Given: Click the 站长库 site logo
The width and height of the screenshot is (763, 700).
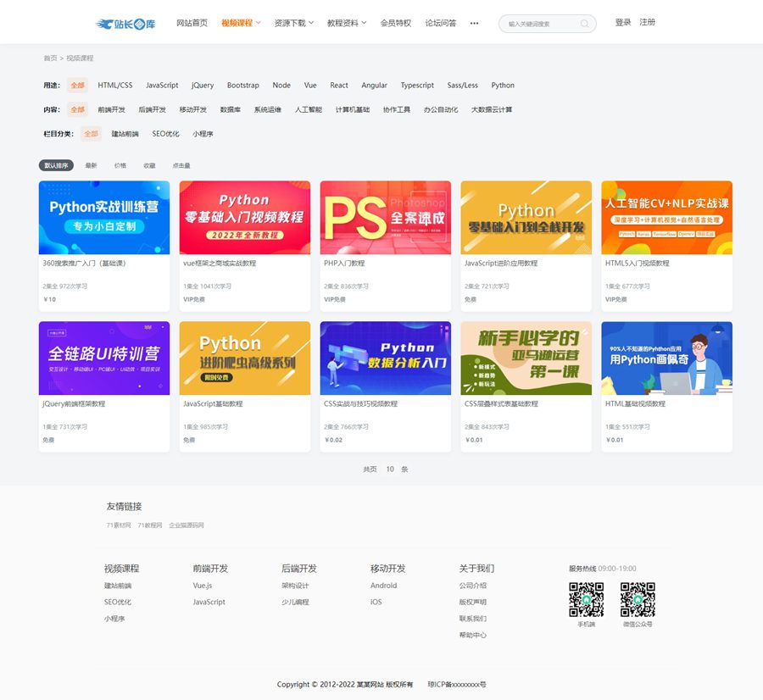Looking at the screenshot, I should [125, 24].
